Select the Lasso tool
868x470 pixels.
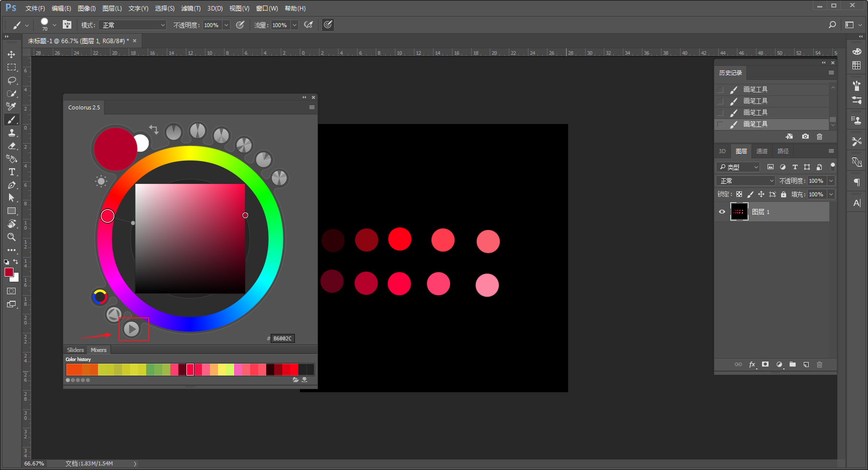point(12,80)
